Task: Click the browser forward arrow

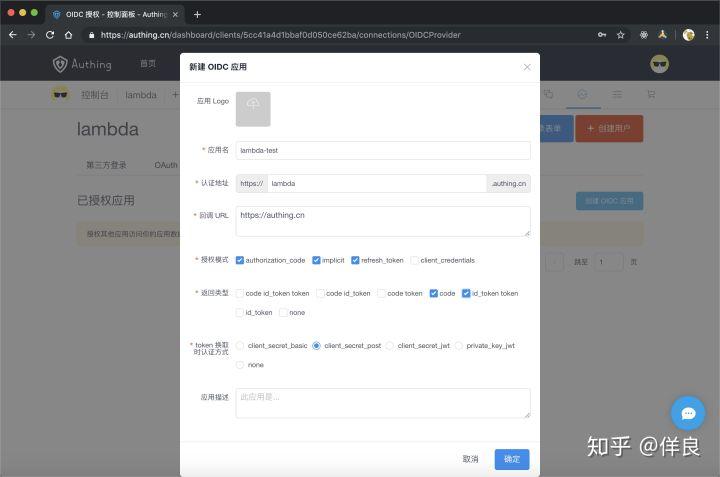Action: (31, 35)
